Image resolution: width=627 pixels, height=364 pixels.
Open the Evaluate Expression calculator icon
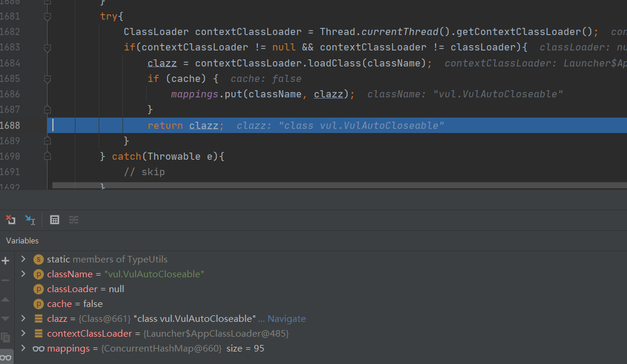tap(55, 220)
